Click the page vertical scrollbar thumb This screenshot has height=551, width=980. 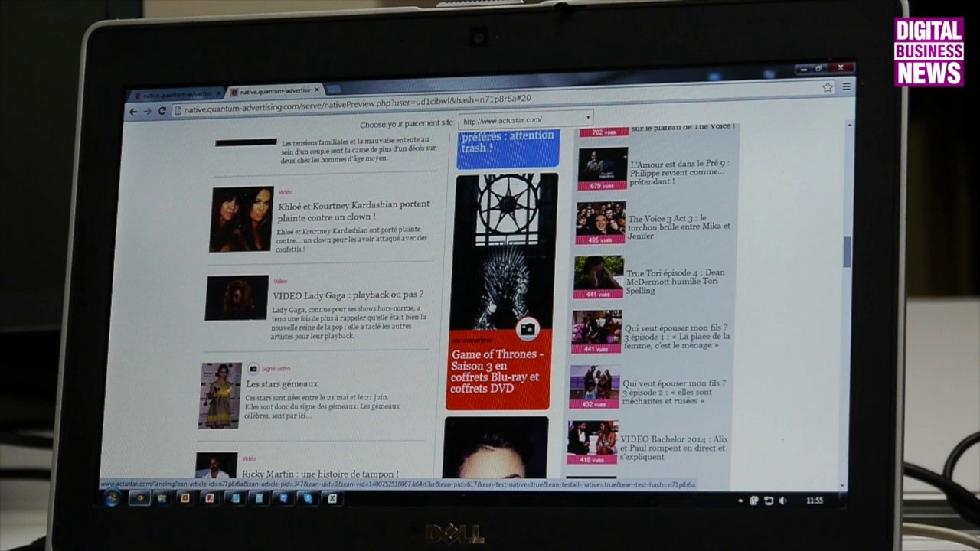point(848,252)
